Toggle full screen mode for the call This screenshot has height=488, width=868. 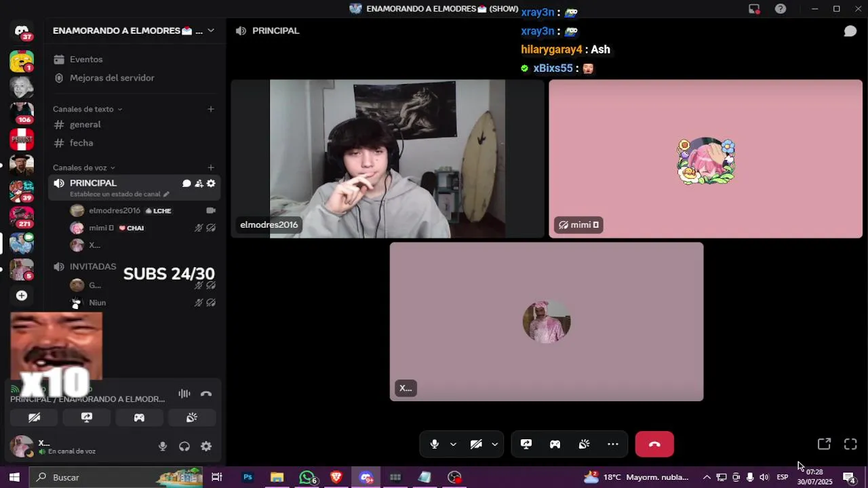pyautogui.click(x=850, y=444)
